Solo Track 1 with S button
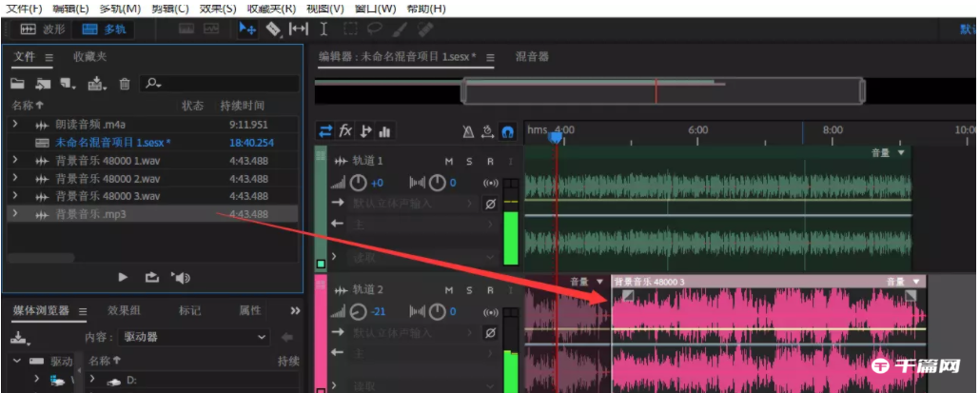980x393 pixels. (469, 162)
